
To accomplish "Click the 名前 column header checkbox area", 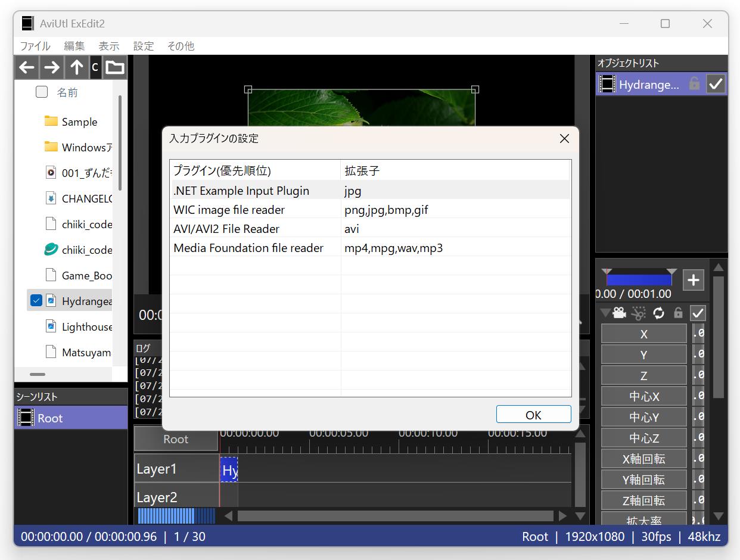I will coord(41,92).
